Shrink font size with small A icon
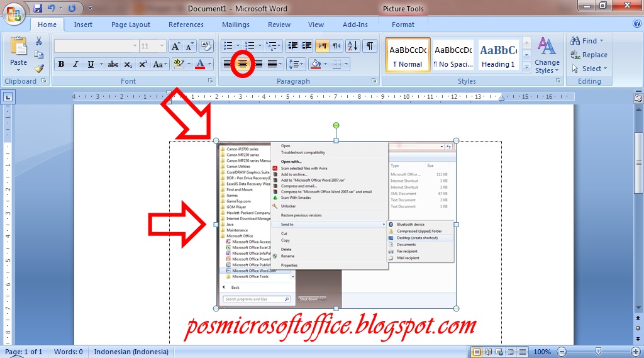Viewport: 644px width, 358px height. (x=189, y=46)
